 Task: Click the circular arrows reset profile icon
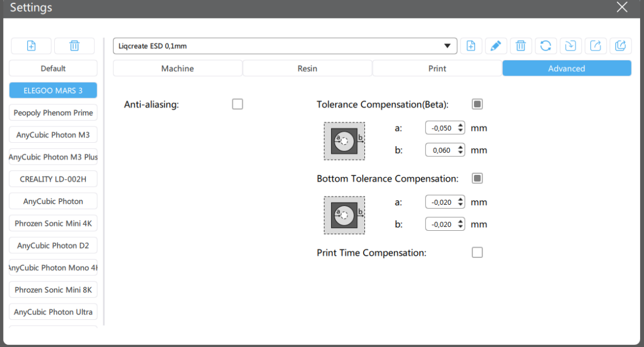(546, 46)
